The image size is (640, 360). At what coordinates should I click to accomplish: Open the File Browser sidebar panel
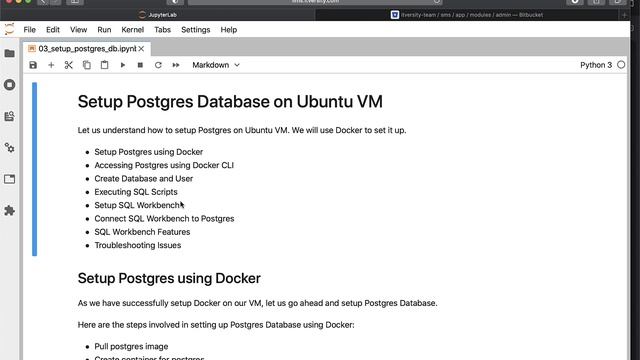(x=9, y=53)
